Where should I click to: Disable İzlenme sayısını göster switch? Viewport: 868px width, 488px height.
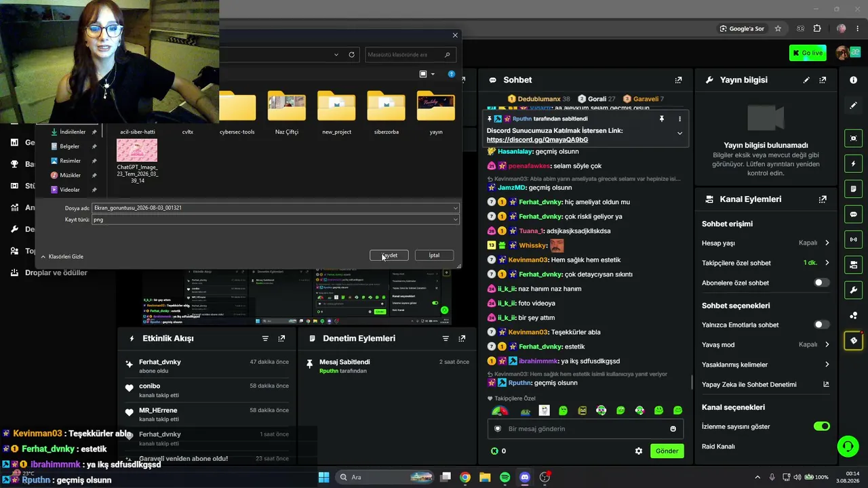tap(821, 426)
